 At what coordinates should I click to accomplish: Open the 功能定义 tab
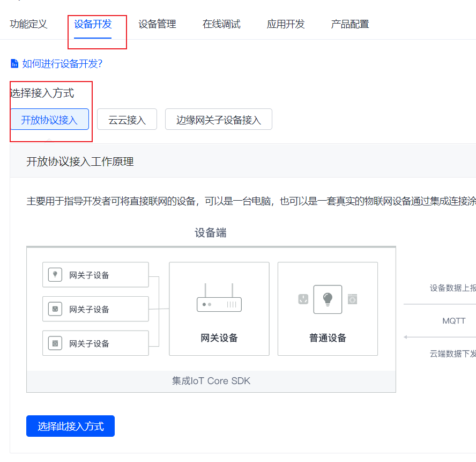[28, 24]
